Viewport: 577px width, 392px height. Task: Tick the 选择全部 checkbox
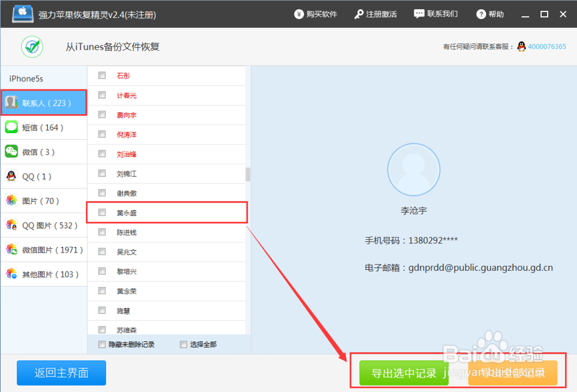pos(183,344)
